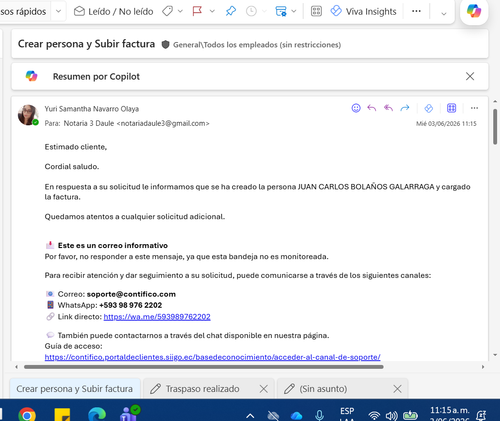Click the sensitivity shield icon beside subject

[165, 44]
